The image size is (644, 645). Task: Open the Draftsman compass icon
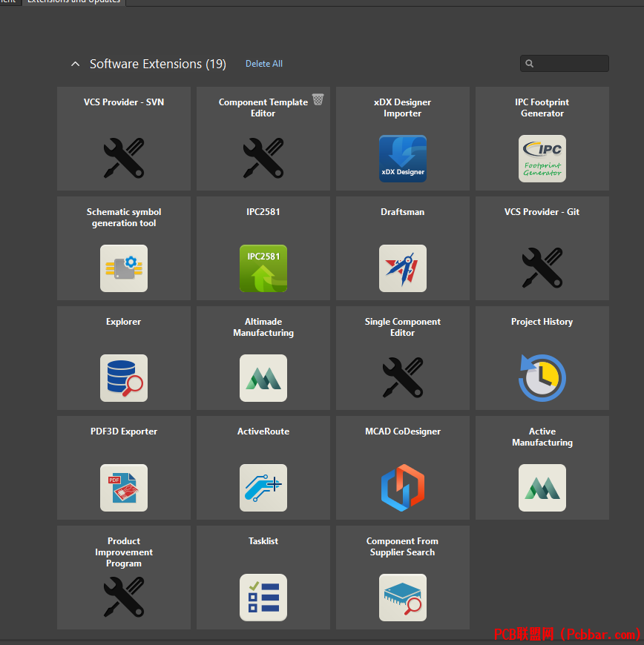click(x=403, y=268)
